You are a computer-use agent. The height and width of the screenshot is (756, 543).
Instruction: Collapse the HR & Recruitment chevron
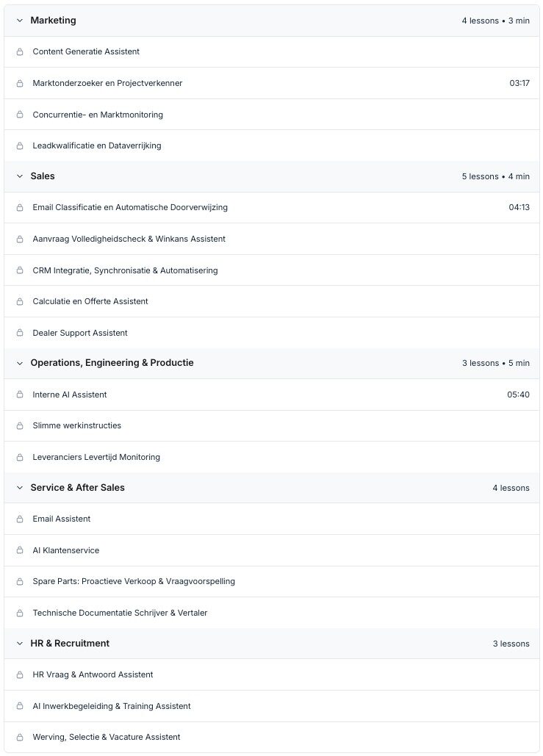20,644
